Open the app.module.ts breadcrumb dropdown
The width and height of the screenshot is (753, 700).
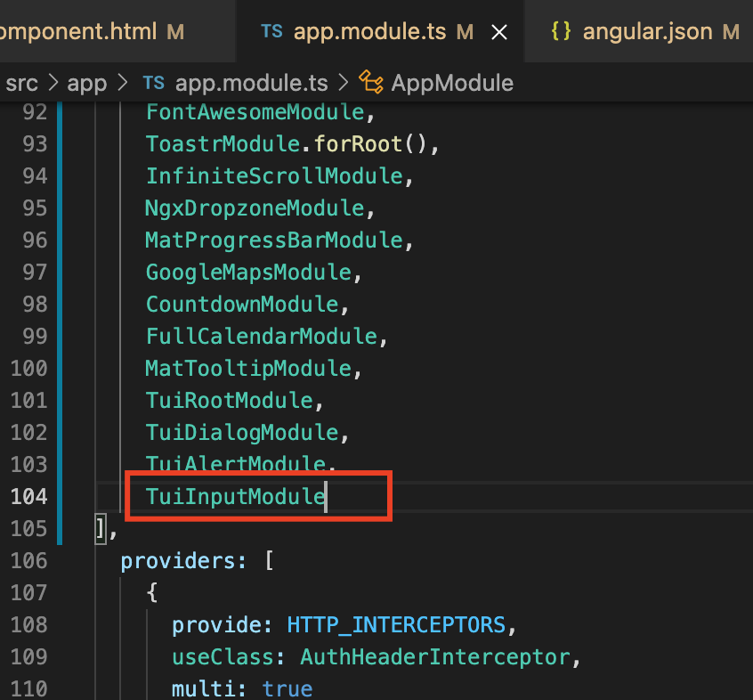click(x=251, y=82)
